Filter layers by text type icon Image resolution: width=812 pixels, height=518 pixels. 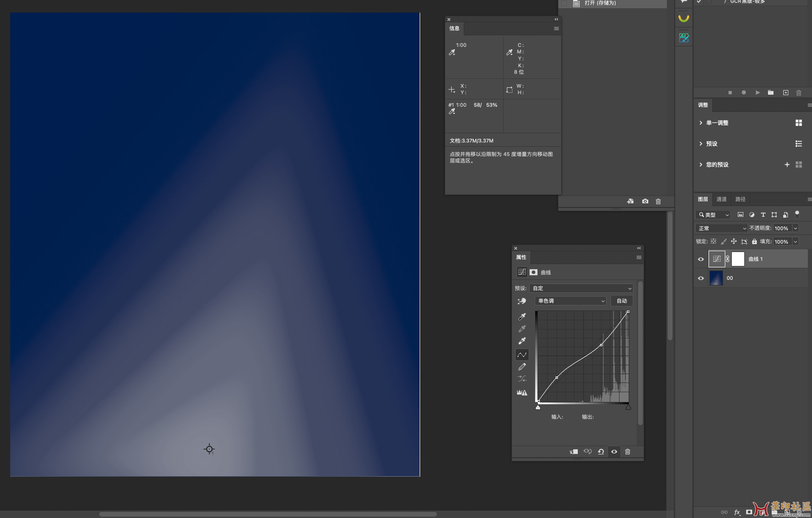click(x=763, y=215)
